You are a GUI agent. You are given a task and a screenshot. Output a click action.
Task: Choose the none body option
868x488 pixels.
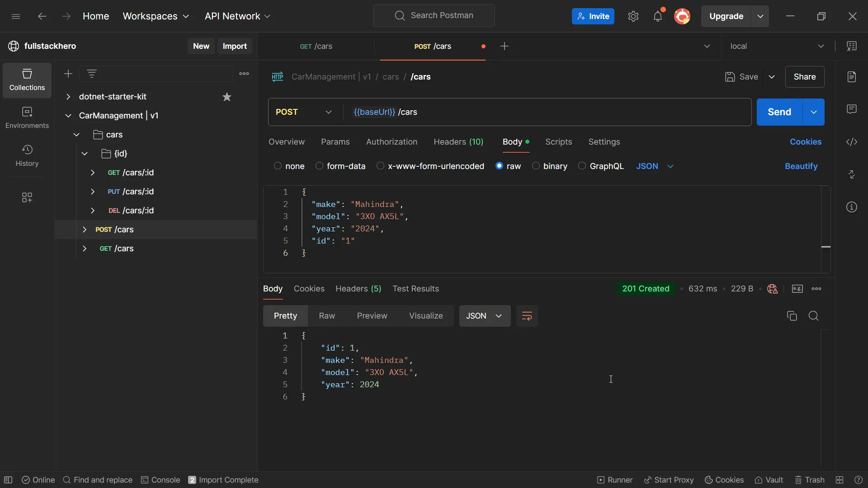tap(278, 166)
